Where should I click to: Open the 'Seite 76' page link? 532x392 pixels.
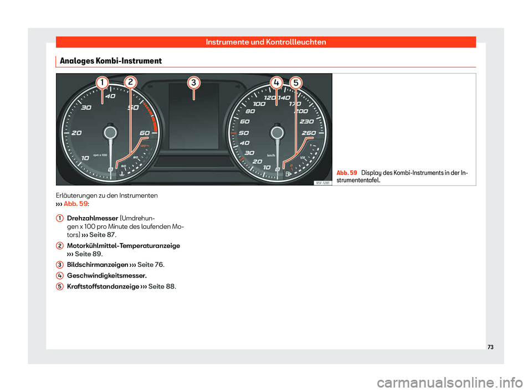point(150,265)
